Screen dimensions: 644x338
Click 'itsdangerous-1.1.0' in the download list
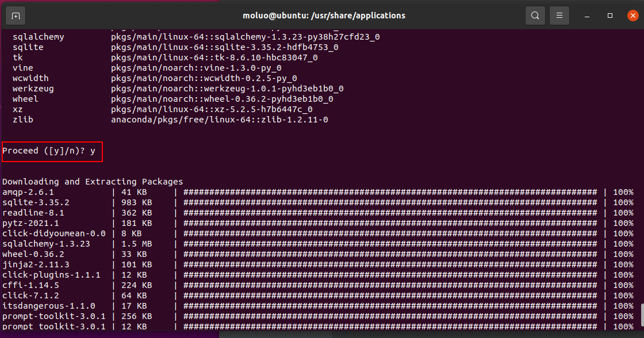click(x=49, y=306)
